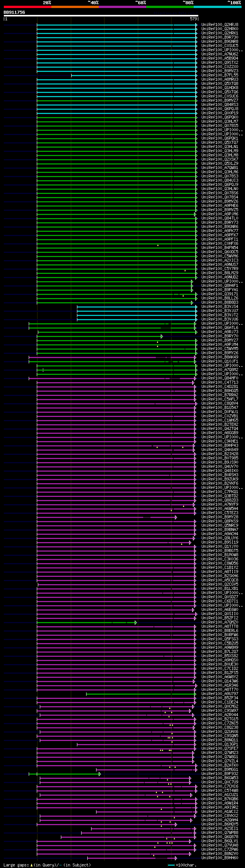Select the UniRef100_Q84TL0 label

(x=220, y=218)
